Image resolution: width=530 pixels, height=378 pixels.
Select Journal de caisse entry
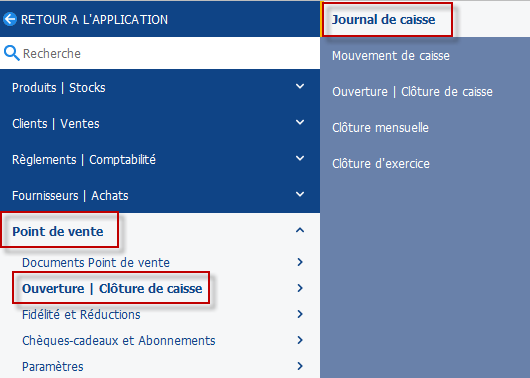383,20
